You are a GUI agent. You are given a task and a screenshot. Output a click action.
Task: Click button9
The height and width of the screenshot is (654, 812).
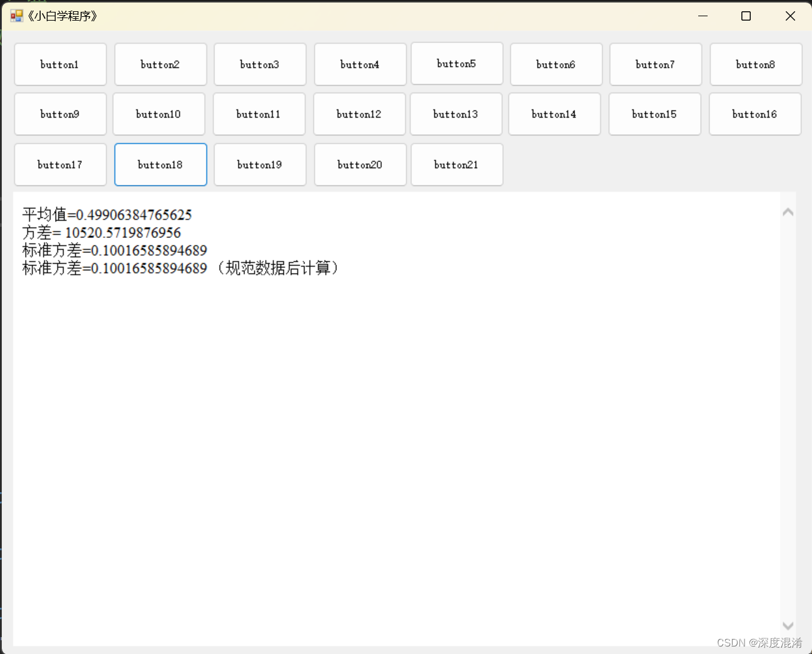pyautogui.click(x=60, y=114)
